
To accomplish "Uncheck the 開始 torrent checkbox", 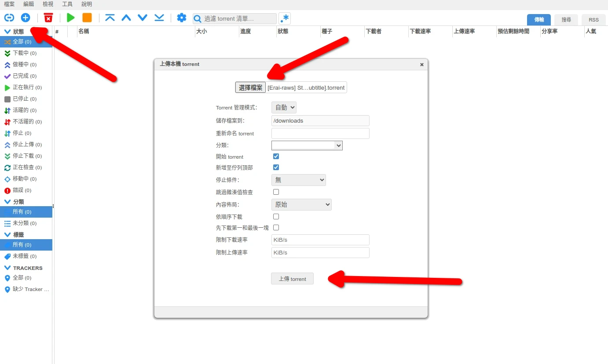I will point(276,156).
